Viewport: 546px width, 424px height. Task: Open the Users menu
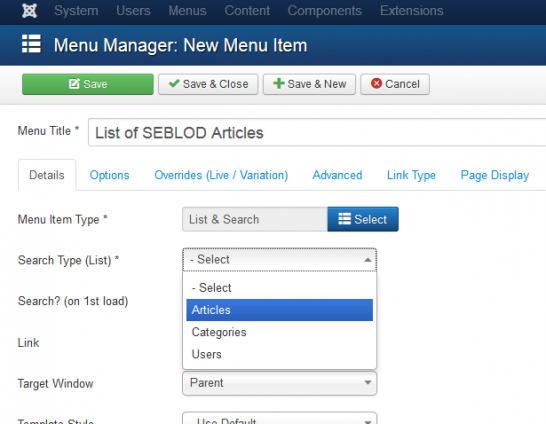[x=133, y=11]
